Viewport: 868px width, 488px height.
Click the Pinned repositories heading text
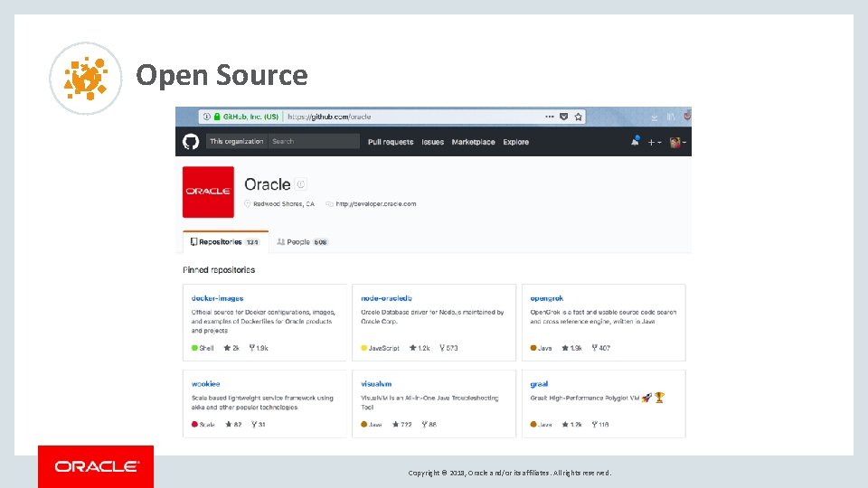click(219, 270)
